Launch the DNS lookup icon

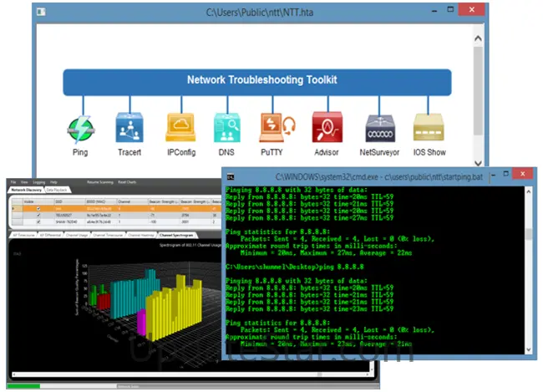pyautogui.click(x=227, y=128)
